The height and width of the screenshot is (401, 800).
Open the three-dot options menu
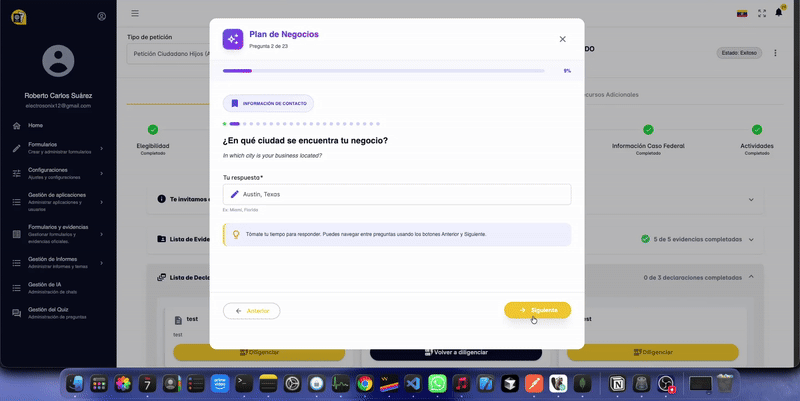776,53
